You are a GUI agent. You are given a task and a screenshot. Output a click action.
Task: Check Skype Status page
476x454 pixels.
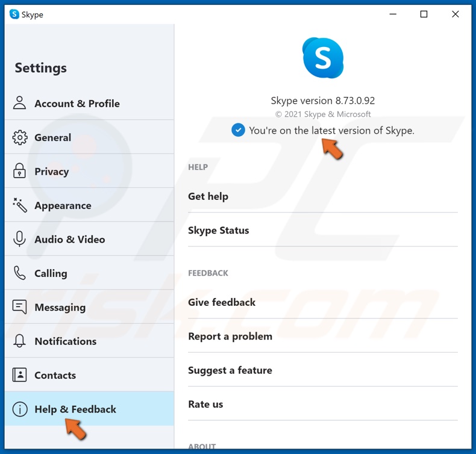tap(323, 230)
